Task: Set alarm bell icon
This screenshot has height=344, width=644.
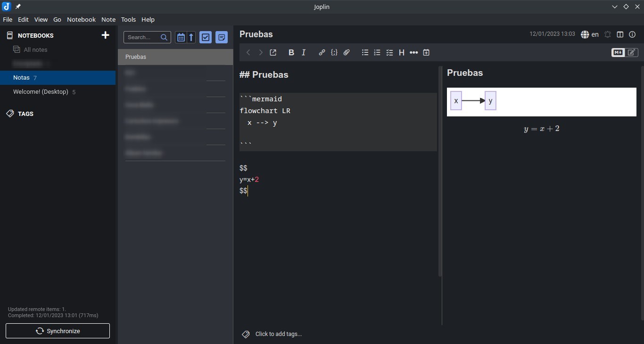Action: pos(608,34)
